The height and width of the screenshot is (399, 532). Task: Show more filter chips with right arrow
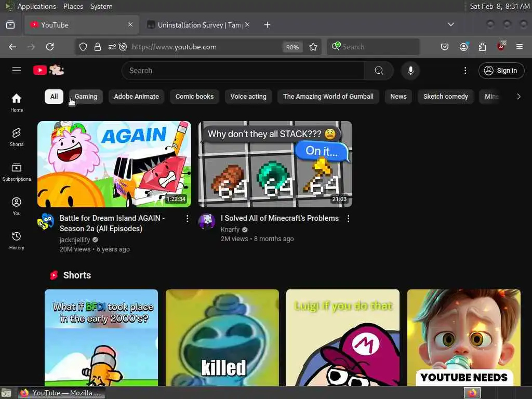(x=518, y=97)
